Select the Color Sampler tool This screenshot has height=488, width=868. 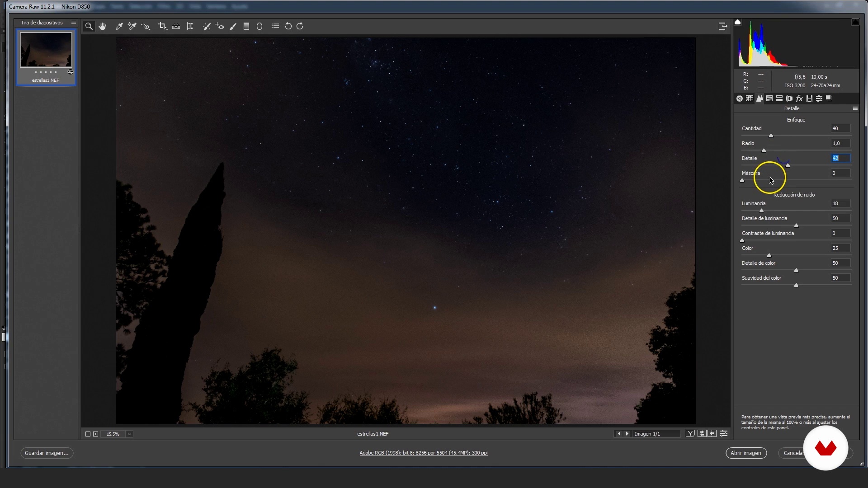tap(132, 26)
